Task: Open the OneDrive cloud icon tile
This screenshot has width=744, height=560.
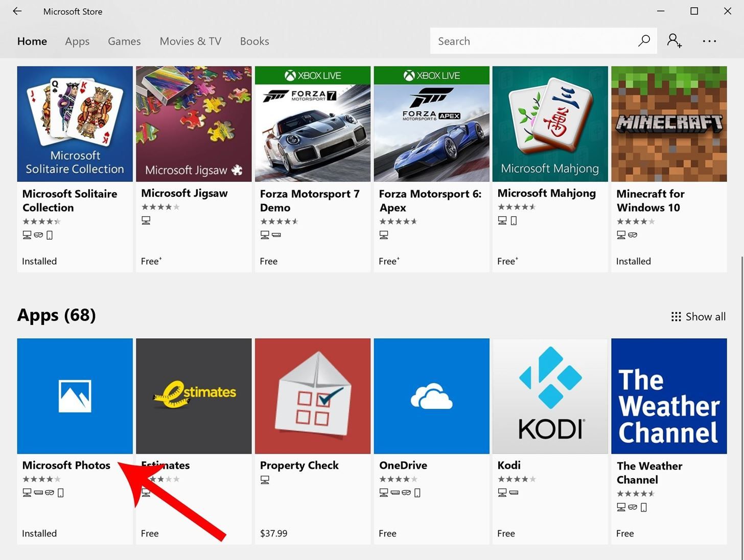Action: pos(431,396)
